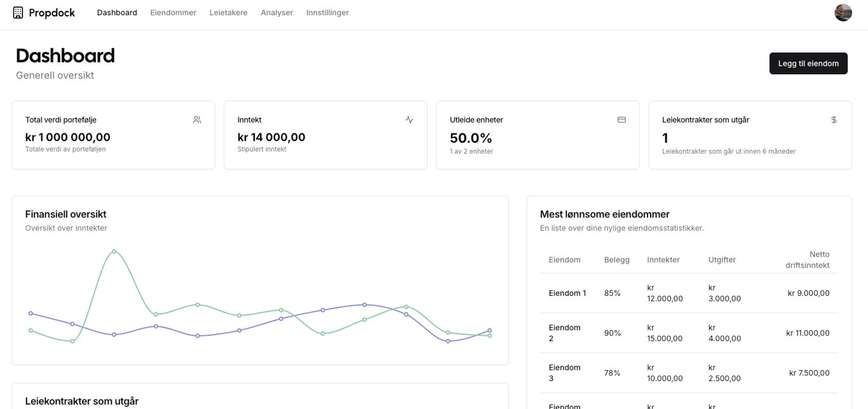Open the Dashboard nav tab
This screenshot has width=868, height=409.
(117, 13)
